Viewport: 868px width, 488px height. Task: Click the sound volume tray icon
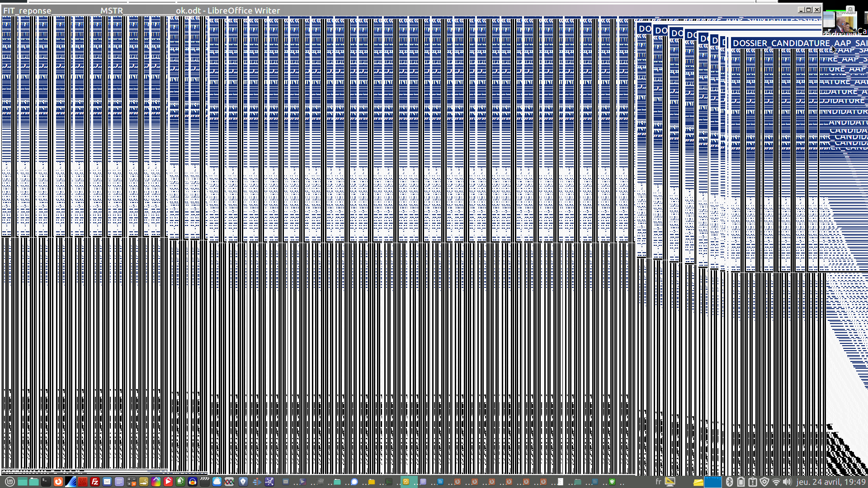[787, 482]
